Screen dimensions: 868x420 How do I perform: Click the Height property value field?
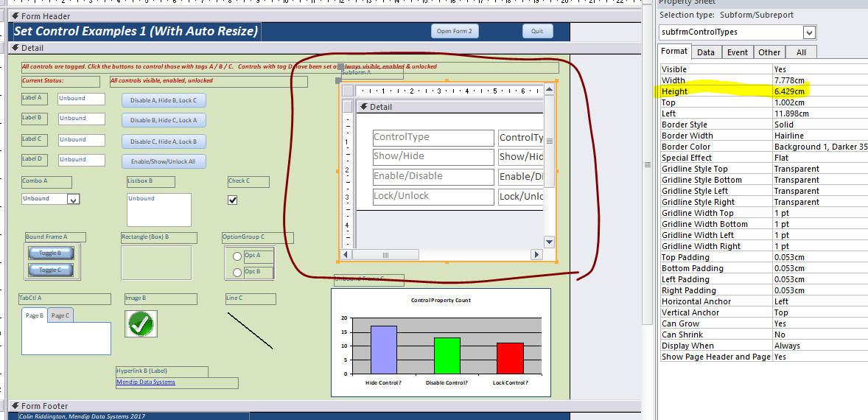click(818, 91)
